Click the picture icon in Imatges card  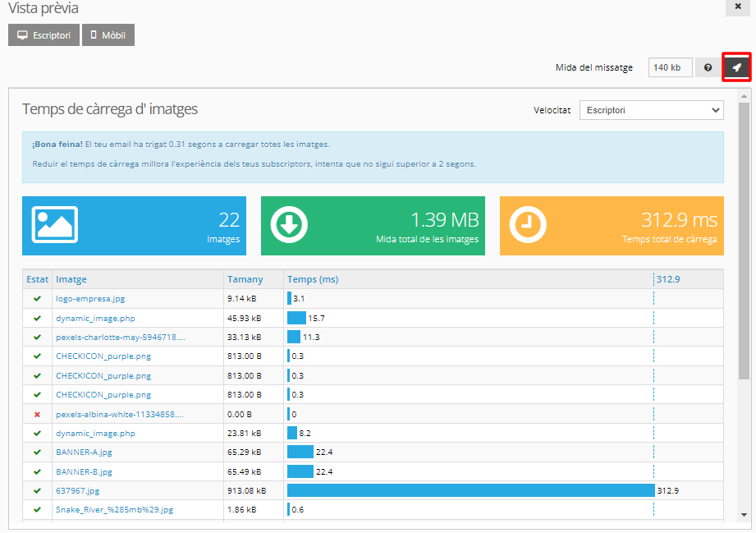[x=54, y=225]
